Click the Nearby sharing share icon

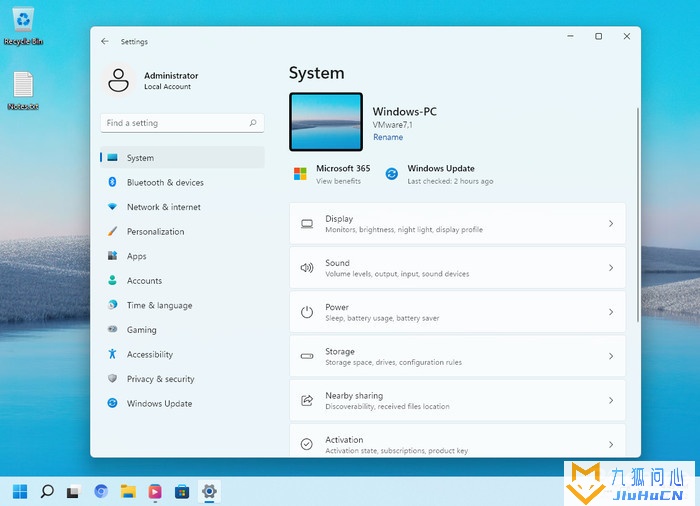[307, 400]
